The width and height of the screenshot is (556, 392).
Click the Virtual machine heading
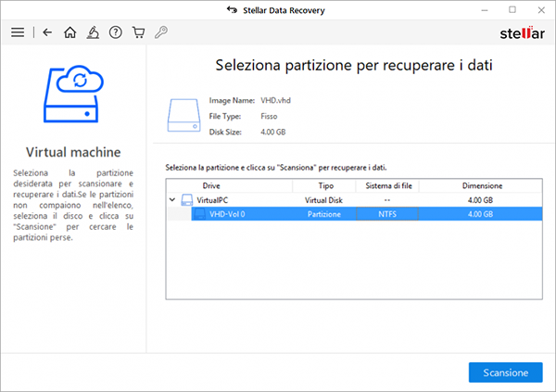(73, 152)
